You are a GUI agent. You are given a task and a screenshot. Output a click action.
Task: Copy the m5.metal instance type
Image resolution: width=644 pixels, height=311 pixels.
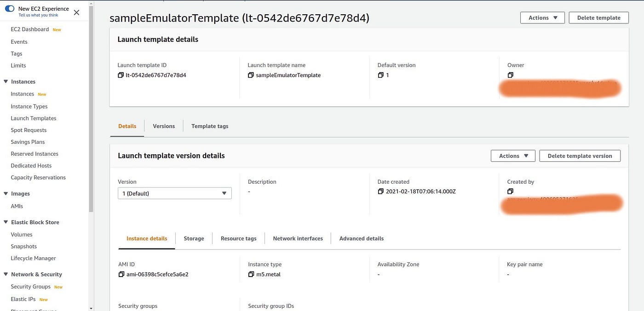[x=250, y=274]
